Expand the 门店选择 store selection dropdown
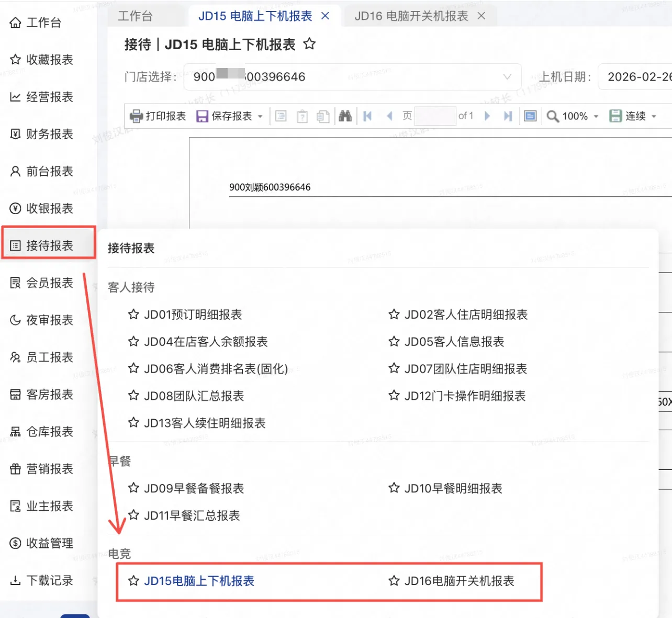The image size is (672, 618). (507, 76)
